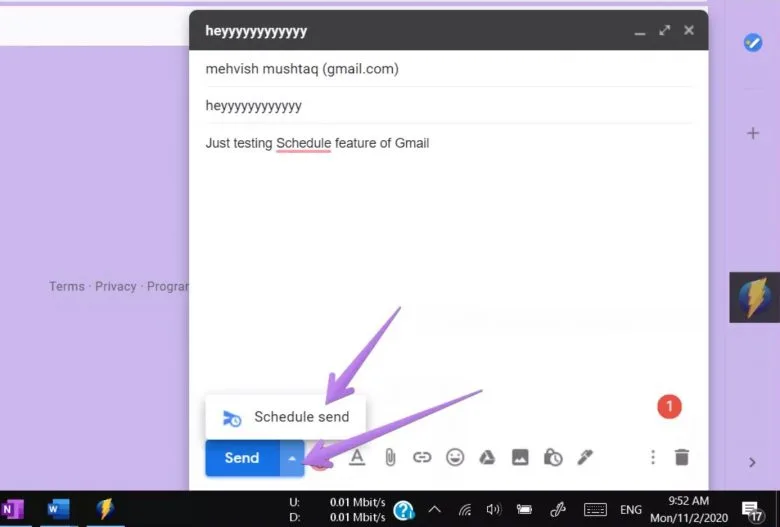Discard draft with the trash icon
Viewport: 780px width, 527px height.
(x=682, y=457)
